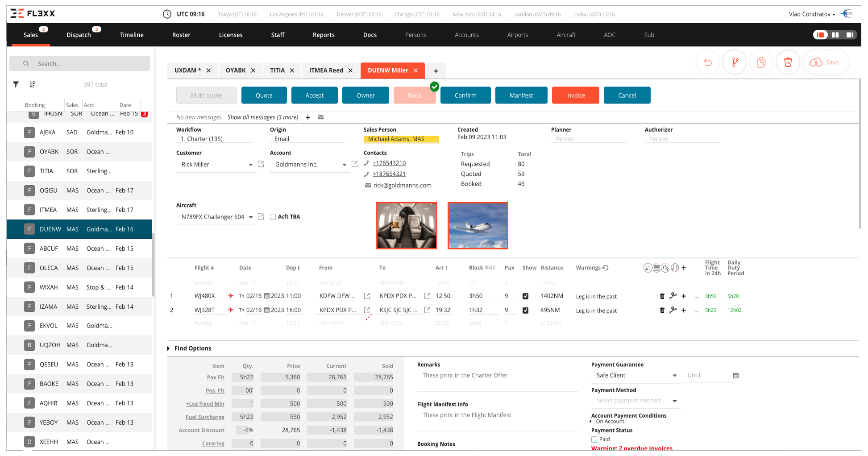Click the Accept button
This screenshot has width=868, height=456.
point(315,95)
